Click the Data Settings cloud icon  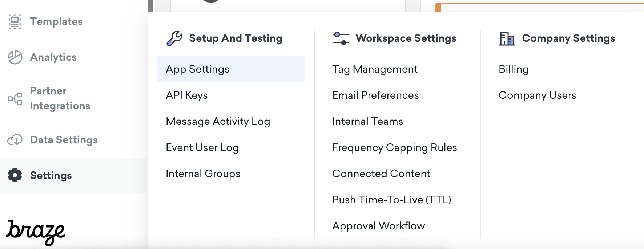(15, 140)
